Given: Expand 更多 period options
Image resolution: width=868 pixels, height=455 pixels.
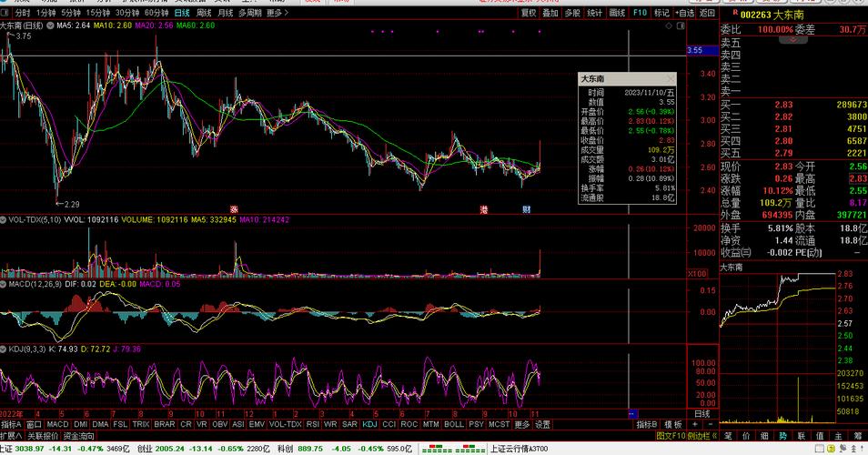Looking at the screenshot, I should pos(278,13).
